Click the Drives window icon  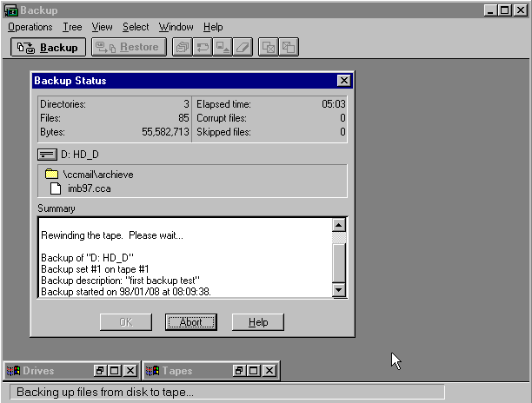click(x=13, y=371)
